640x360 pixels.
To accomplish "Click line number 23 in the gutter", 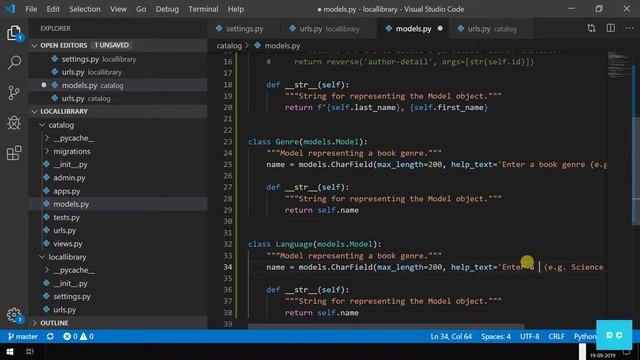I will tap(227, 142).
